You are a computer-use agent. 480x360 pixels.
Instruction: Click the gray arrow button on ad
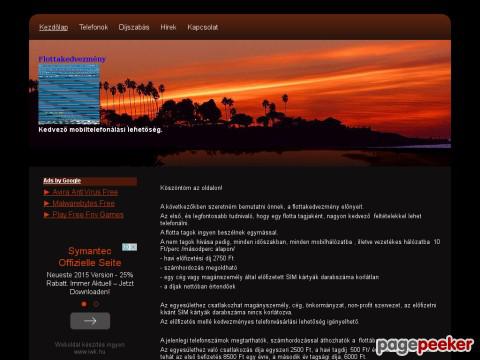90,321
